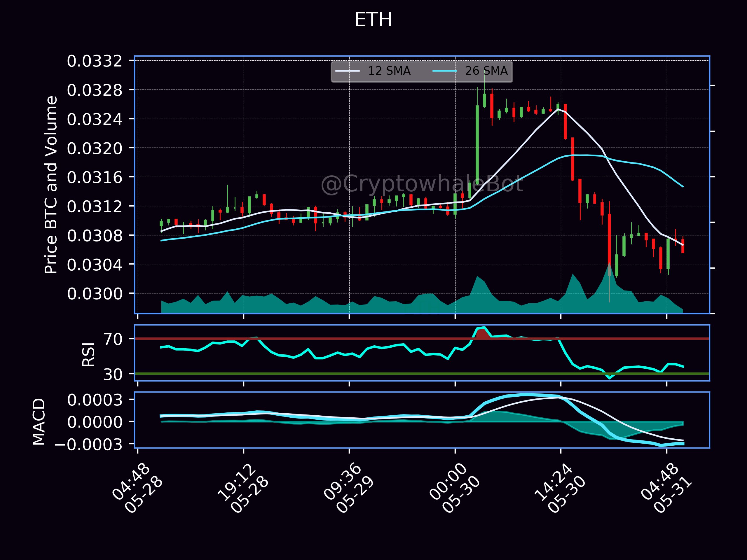This screenshot has width=747, height=560.
Task: Click the 0.0304 price axis label
Action: (x=95, y=265)
